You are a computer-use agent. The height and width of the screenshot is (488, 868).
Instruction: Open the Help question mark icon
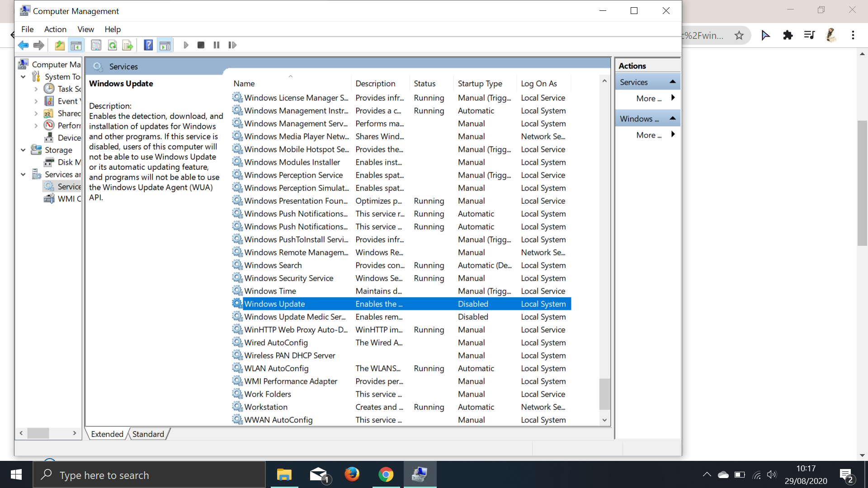[148, 45]
